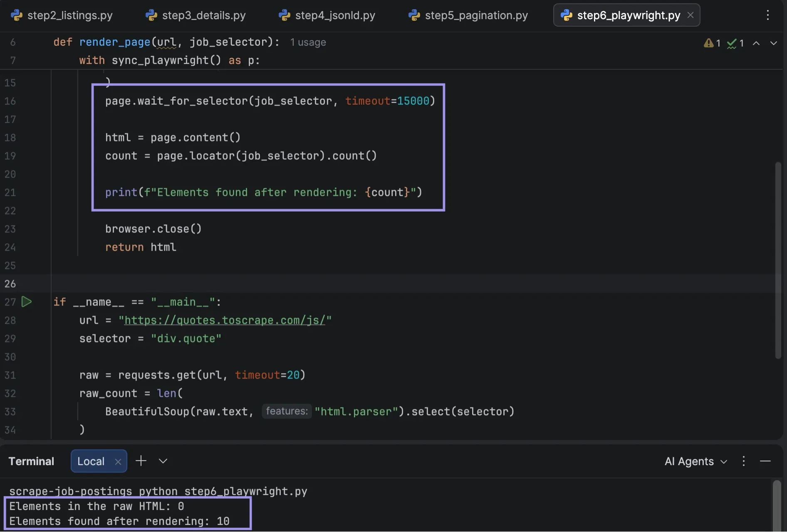Select the step4_jsonld.py editor tab
Image resolution: width=787 pixels, height=532 pixels.
click(x=327, y=15)
